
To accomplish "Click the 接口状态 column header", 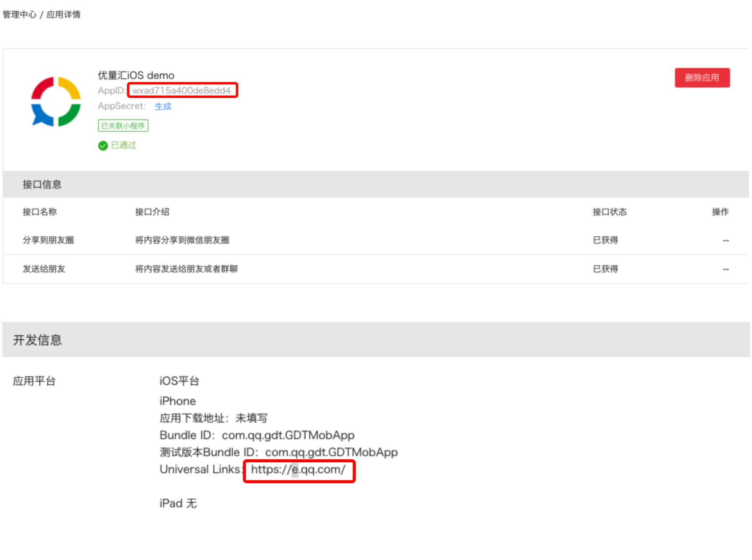I will (x=609, y=212).
